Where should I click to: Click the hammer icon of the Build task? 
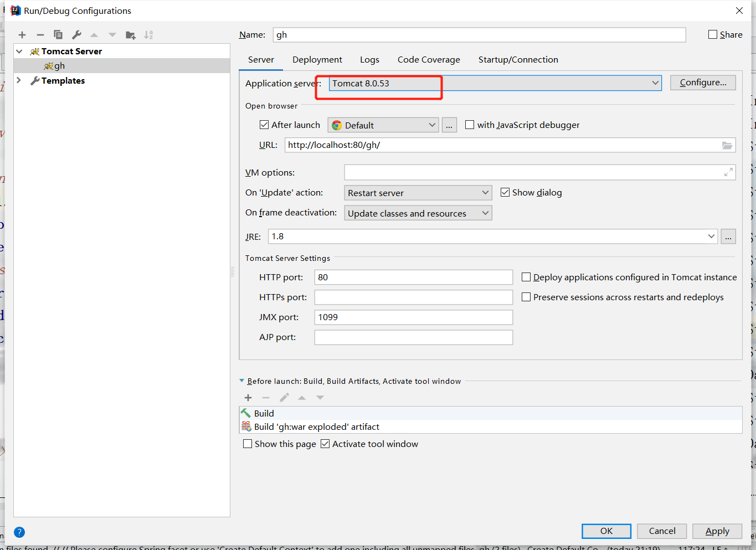[246, 413]
